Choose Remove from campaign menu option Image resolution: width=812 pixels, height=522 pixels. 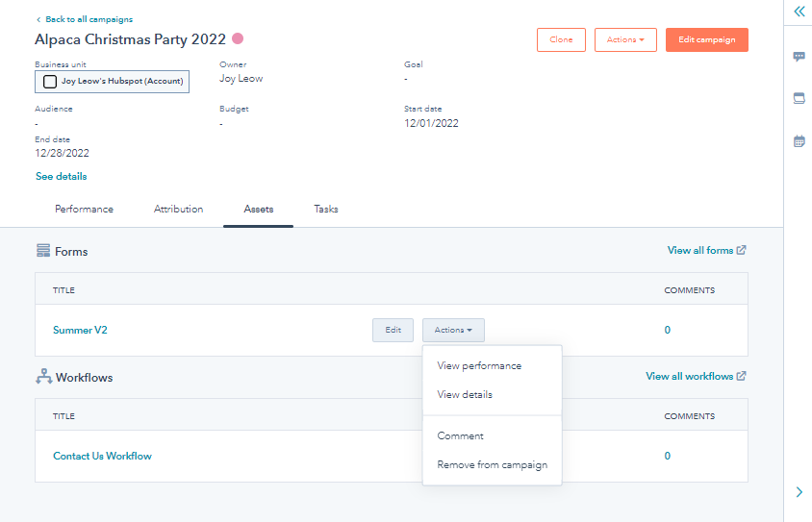tap(492, 464)
